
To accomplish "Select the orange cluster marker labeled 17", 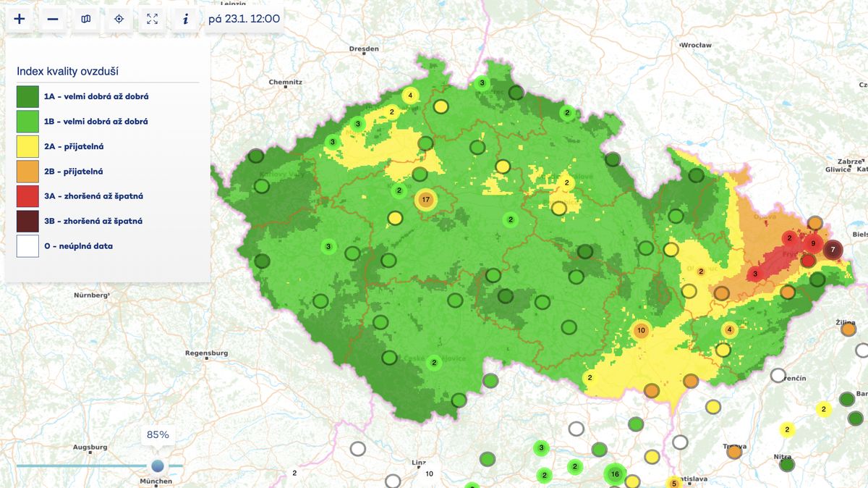I will (x=425, y=199).
